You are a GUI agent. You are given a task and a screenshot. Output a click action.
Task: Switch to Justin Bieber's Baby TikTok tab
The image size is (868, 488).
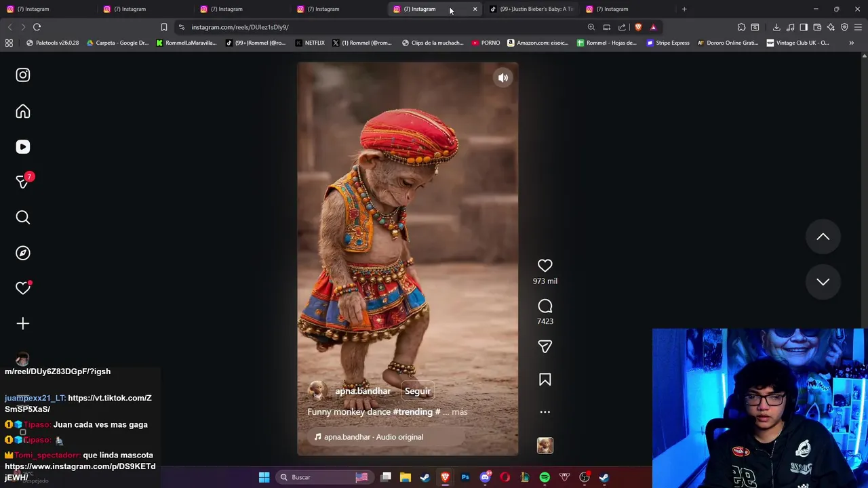point(532,9)
